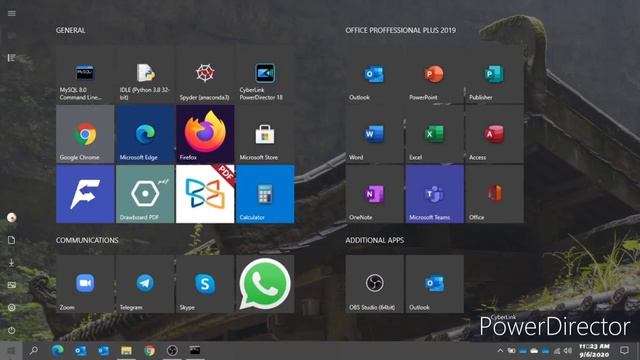Open the WhatsApp tile
The image size is (640, 360).
265,284
